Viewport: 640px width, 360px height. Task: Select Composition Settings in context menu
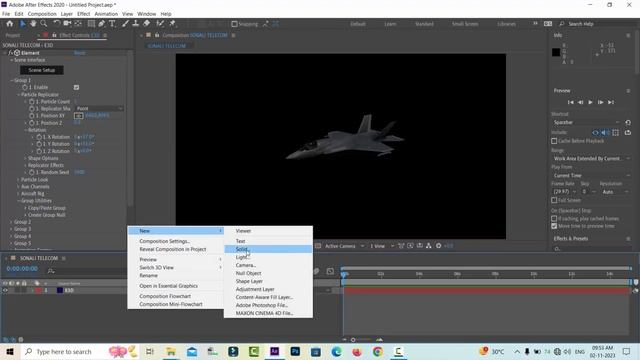click(176, 241)
